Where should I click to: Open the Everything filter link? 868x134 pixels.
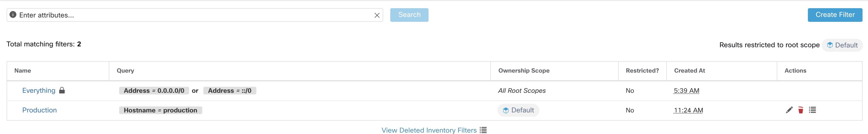(39, 91)
